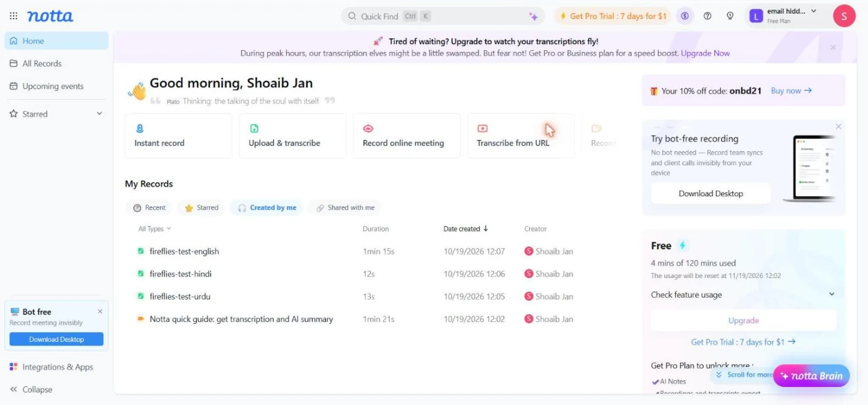The width and height of the screenshot is (868, 405).
Task: Click date 10/19/2026 12:07
Action: point(474,251)
